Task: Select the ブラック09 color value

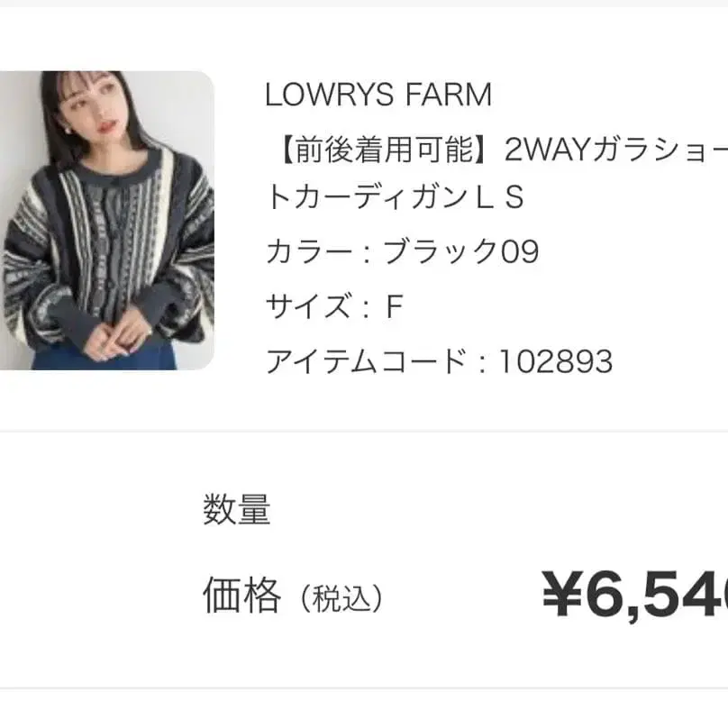Action: click(x=461, y=251)
